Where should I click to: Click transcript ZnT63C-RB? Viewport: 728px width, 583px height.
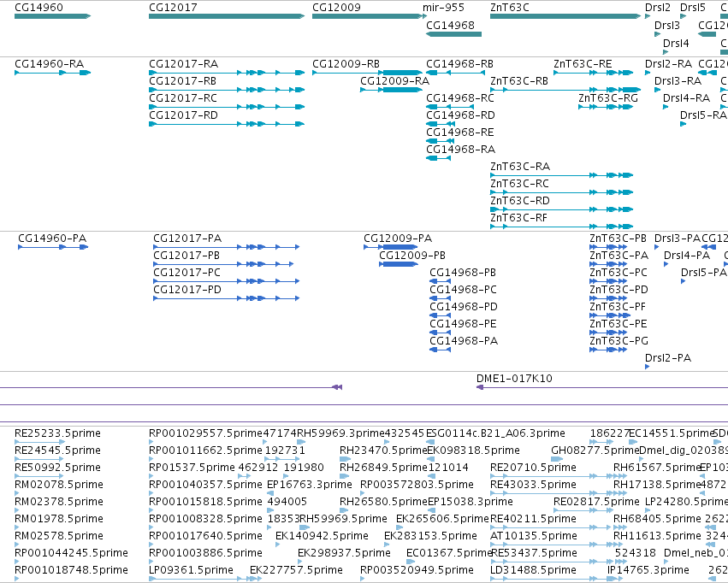pos(519,81)
